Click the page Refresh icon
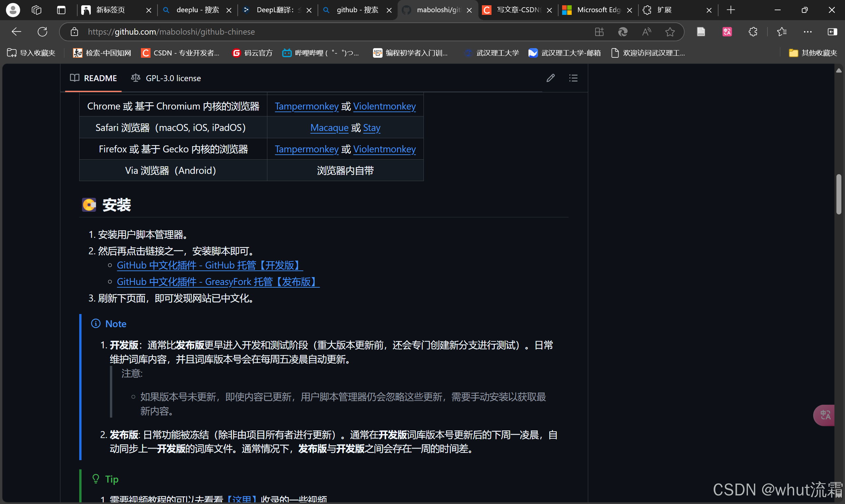The width and height of the screenshot is (845, 504). pyautogui.click(x=42, y=32)
